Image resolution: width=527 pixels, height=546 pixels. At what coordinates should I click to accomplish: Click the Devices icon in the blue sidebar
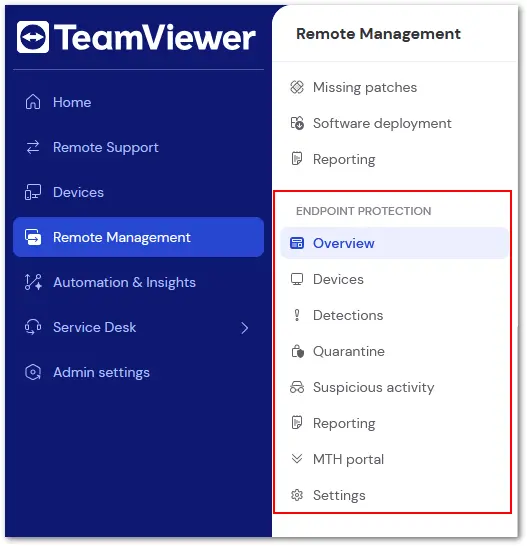coord(33,192)
